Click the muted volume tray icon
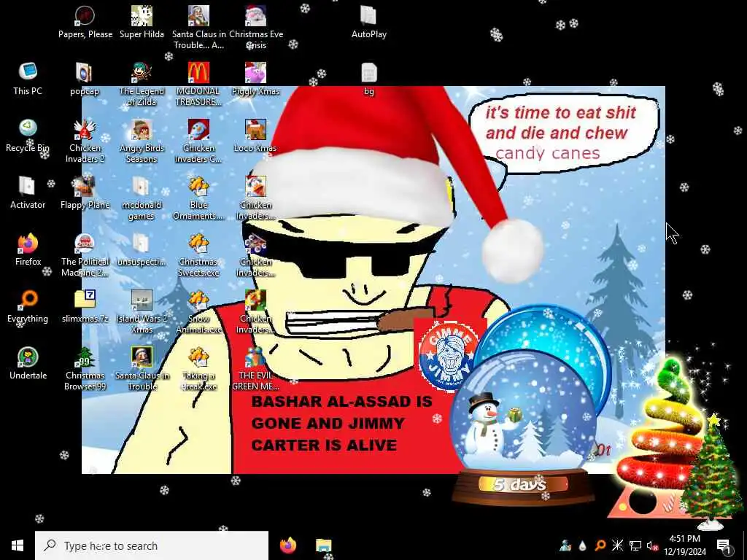747x560 pixels. (652, 545)
